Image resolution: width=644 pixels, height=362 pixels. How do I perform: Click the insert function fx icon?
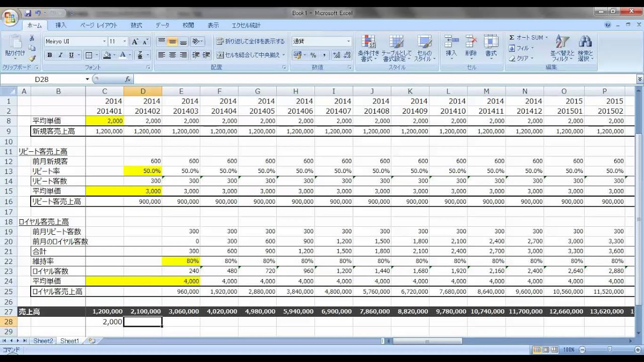point(128,79)
